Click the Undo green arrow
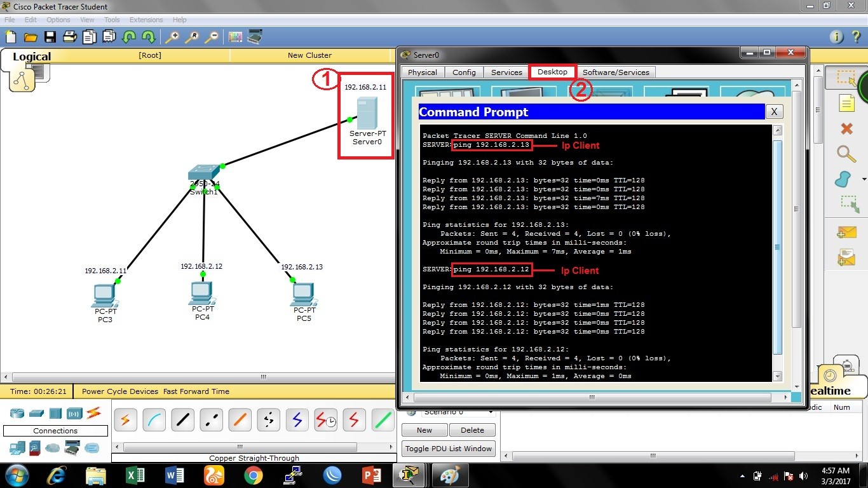 (128, 37)
